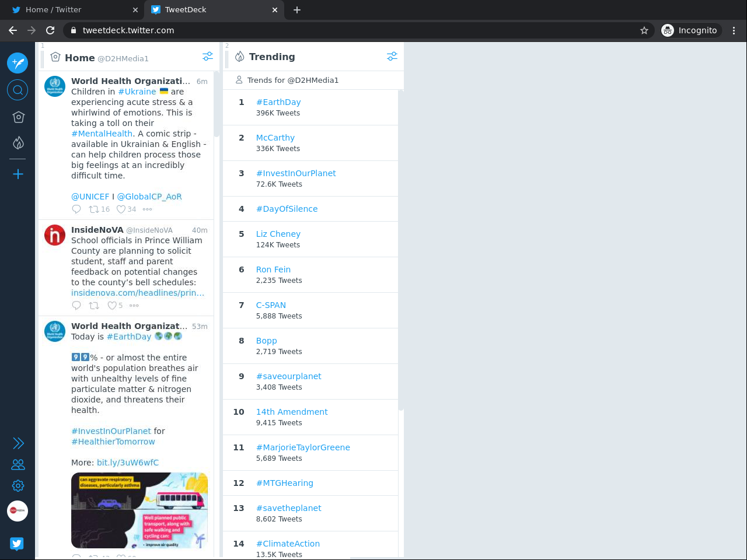Open the @GlobalCP_AoR mention
The width and height of the screenshot is (747, 560).
tap(149, 197)
